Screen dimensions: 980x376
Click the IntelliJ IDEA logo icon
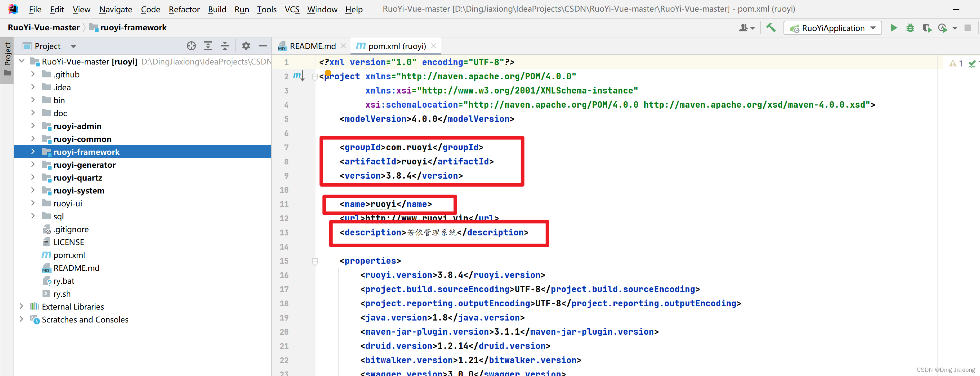click(x=13, y=9)
